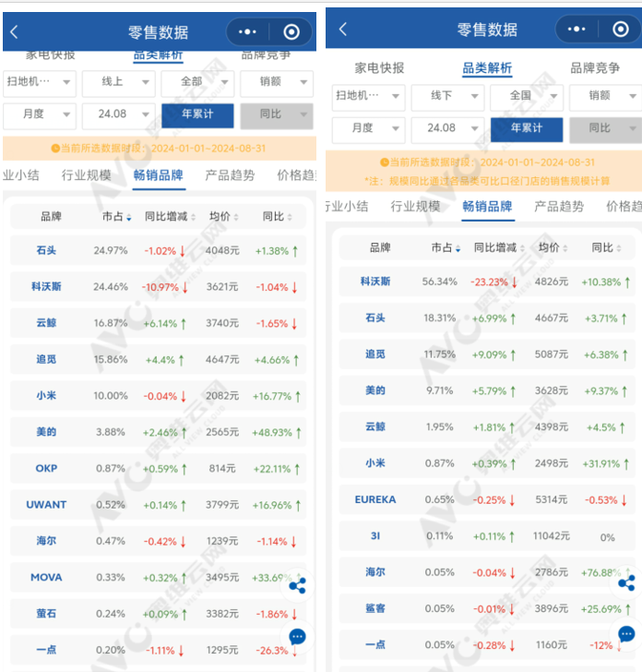
Task: Open more options menu in right panel header
Action: click(576, 30)
